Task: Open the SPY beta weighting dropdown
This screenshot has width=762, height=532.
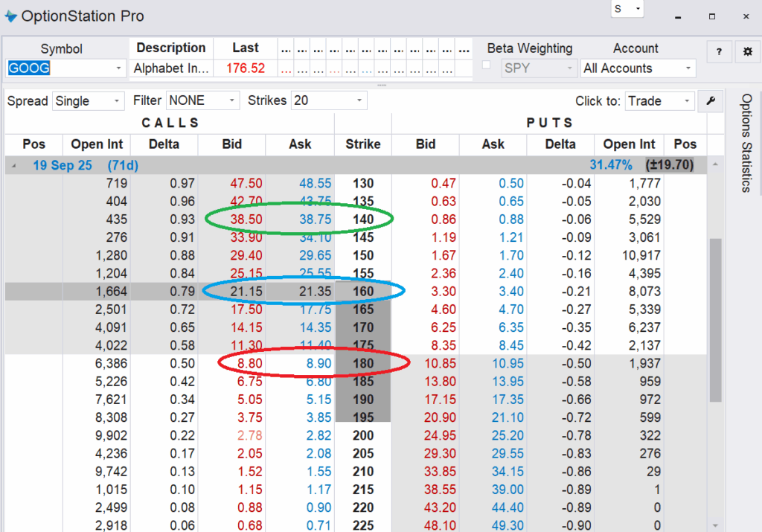Action: (539, 68)
